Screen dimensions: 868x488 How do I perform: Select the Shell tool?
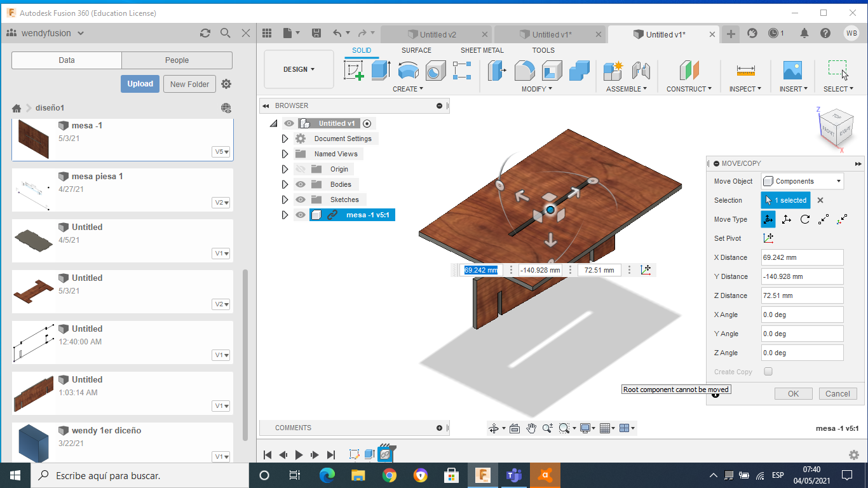[552, 71]
